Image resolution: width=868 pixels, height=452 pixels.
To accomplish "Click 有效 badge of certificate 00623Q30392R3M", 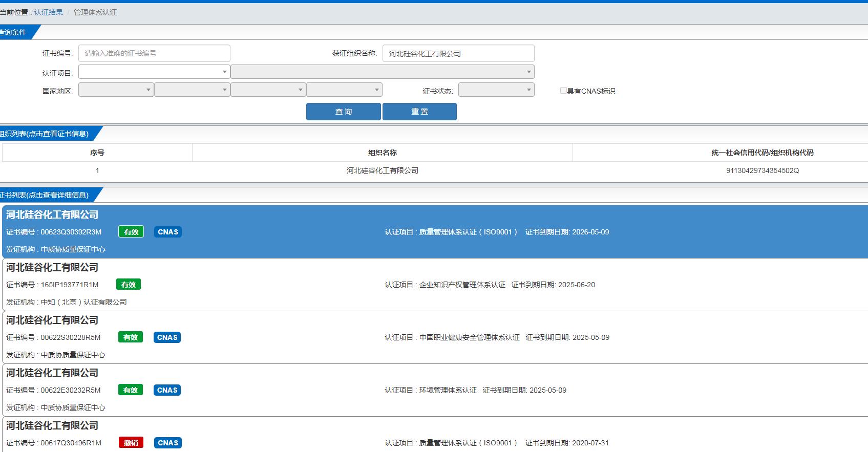I will tap(131, 232).
